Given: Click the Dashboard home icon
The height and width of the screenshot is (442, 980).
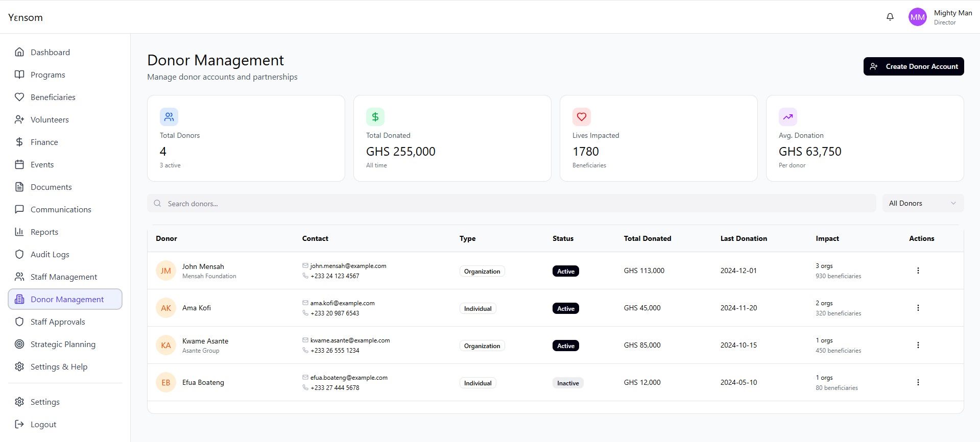Looking at the screenshot, I should point(19,52).
